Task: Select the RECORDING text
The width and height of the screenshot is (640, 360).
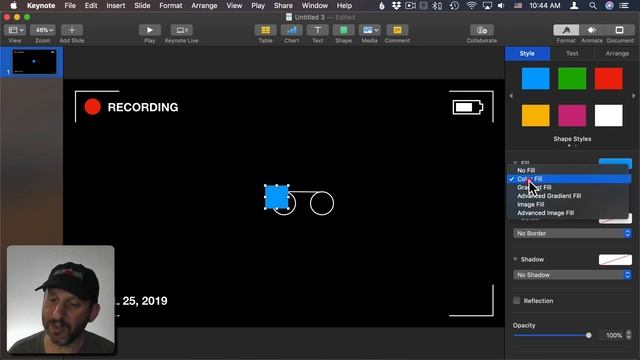Action: pos(143,107)
